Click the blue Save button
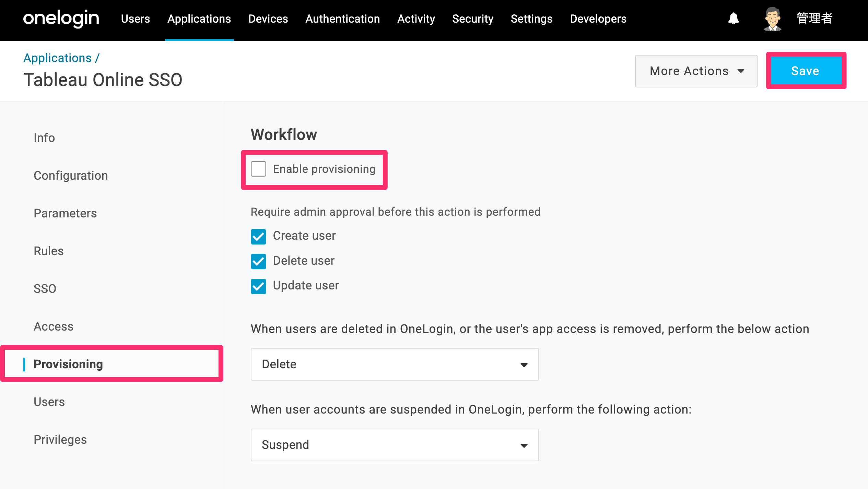Screen dimensions: 868x489 pos(806,71)
